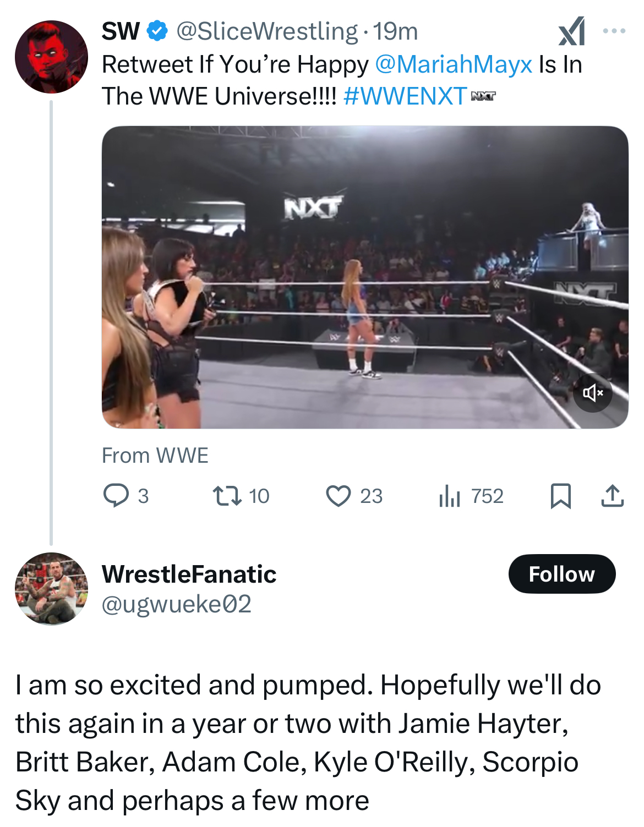This screenshot has height=827, width=644.
Task: Click the 'From WWE' source label
Action: click(155, 456)
